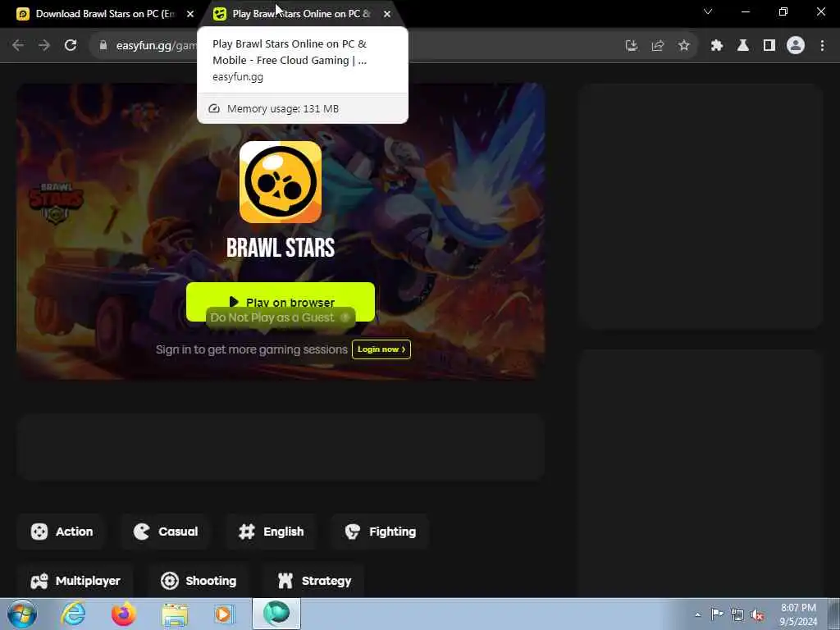The height and width of the screenshot is (630, 840).
Task: Bookmark this page with the star icon
Action: 684,46
